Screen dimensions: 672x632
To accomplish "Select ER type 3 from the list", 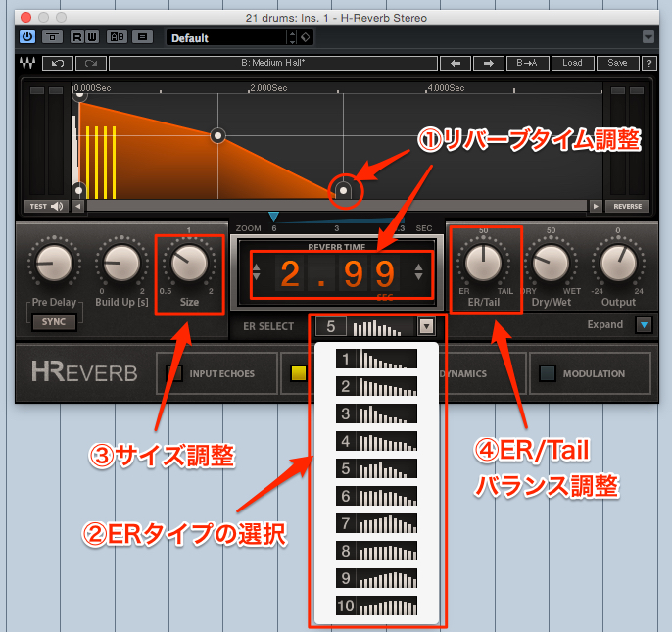I will (376, 413).
